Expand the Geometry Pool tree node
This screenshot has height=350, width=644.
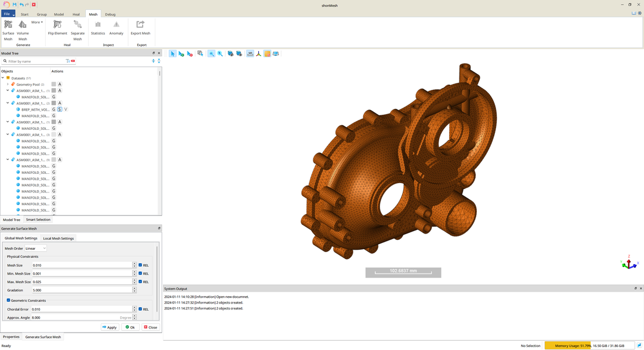point(8,85)
